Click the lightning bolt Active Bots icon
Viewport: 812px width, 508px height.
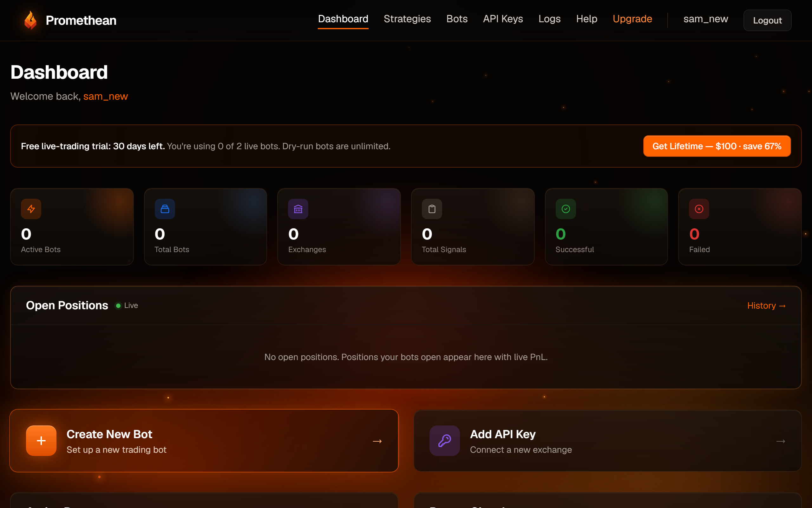pyautogui.click(x=31, y=209)
